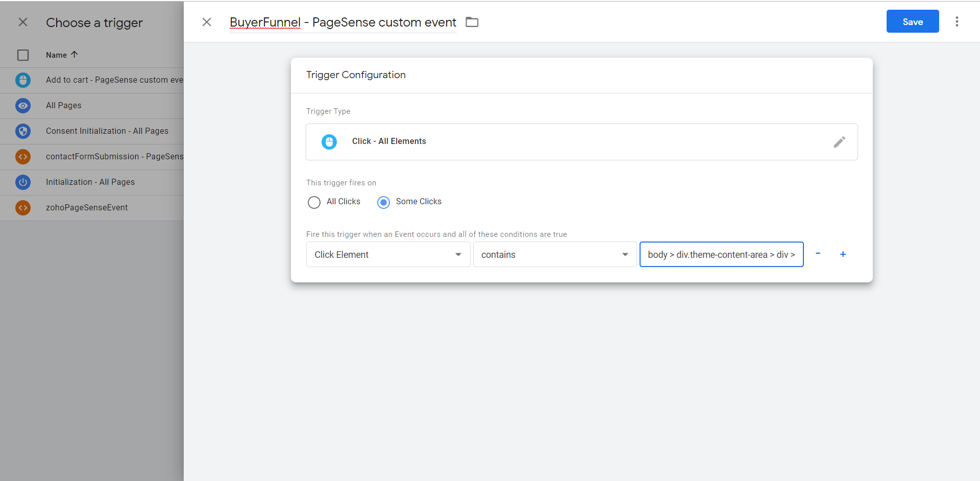980x481 pixels.
Task: Save the trigger configuration
Action: [912, 21]
